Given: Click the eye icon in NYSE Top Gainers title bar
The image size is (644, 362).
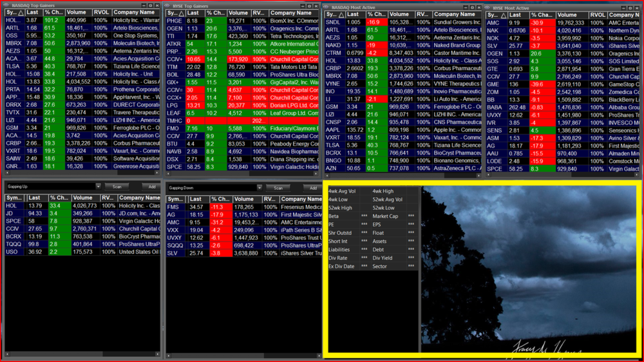Looking at the screenshot, I should 167,6.
